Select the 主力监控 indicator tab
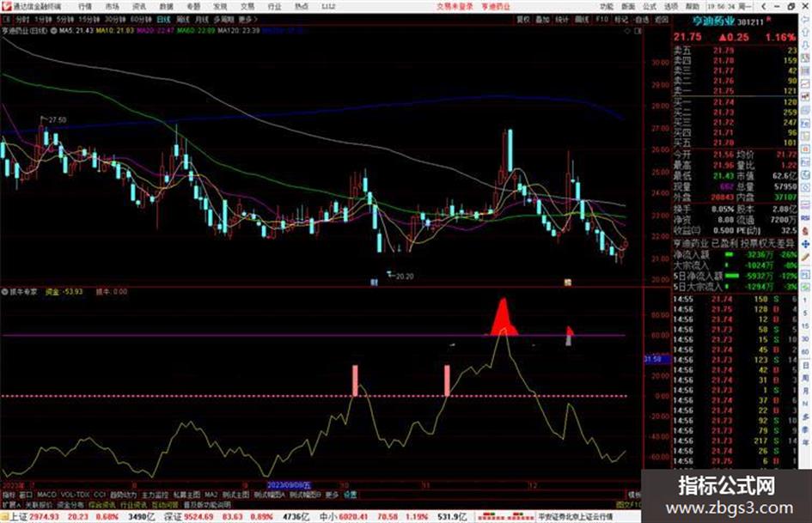This screenshot has height=523, width=812. [x=155, y=495]
